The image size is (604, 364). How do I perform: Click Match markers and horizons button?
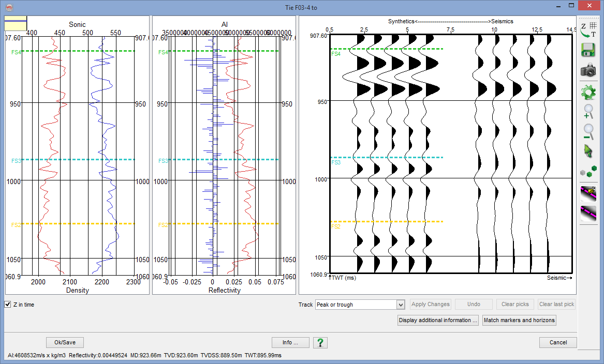click(519, 320)
